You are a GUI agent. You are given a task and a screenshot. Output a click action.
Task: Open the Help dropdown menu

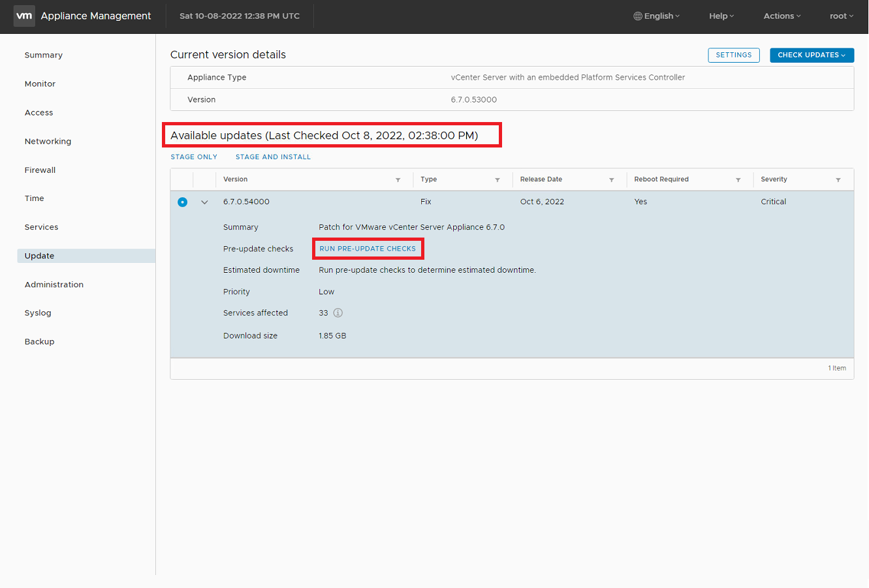(721, 16)
